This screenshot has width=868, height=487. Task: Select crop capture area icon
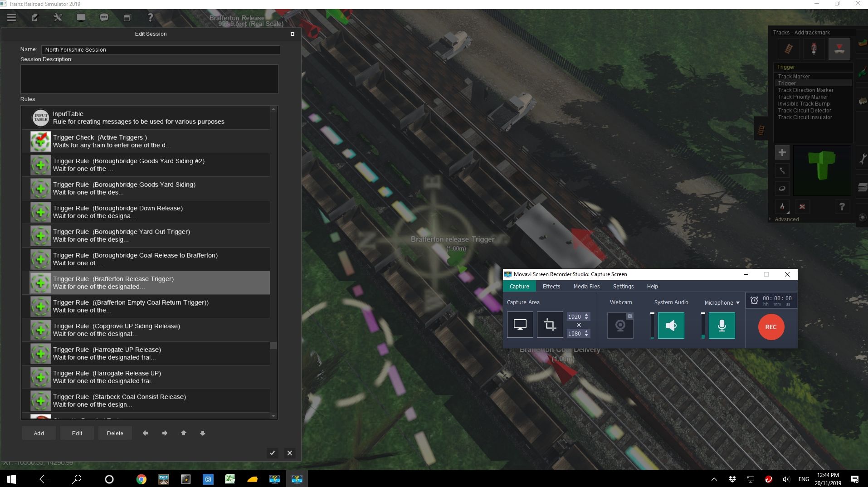tap(550, 325)
